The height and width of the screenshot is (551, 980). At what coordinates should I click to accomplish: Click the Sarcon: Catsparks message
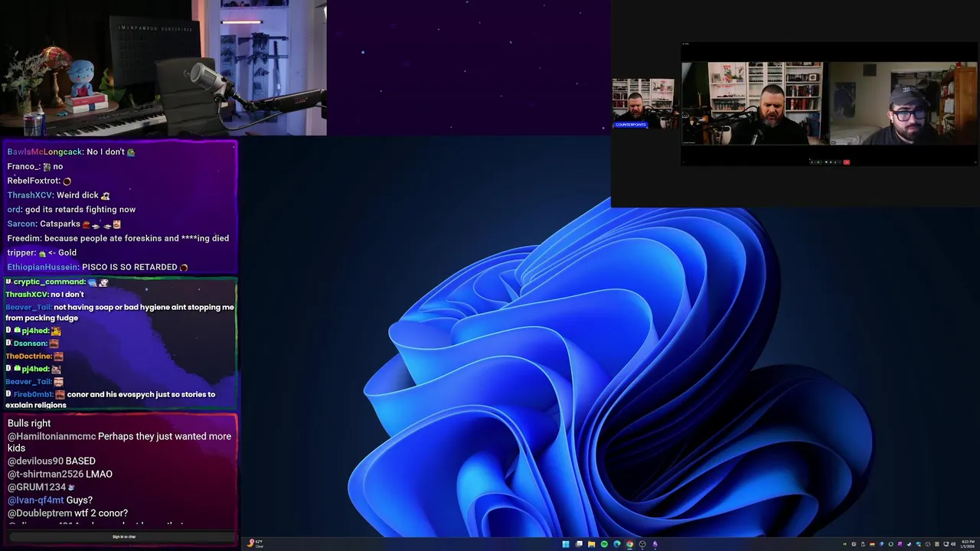tap(64, 223)
